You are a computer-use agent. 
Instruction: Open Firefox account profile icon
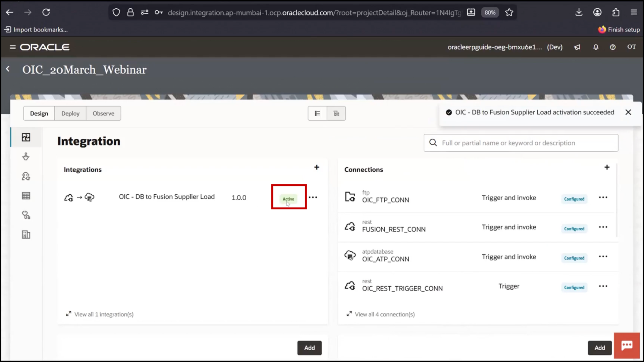(x=597, y=12)
